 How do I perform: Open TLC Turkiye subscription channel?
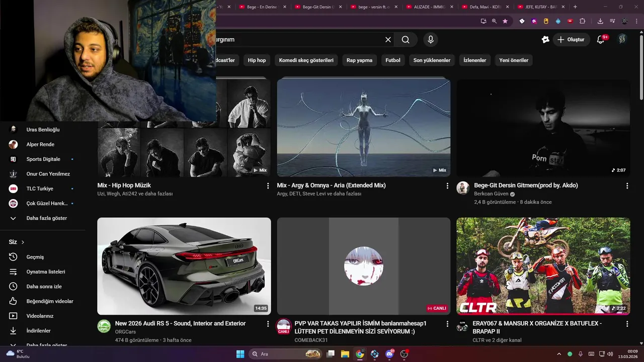43,189
